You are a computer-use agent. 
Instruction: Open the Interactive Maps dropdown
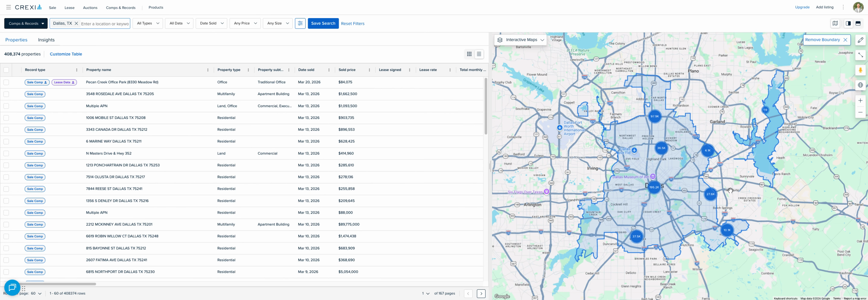click(x=520, y=40)
